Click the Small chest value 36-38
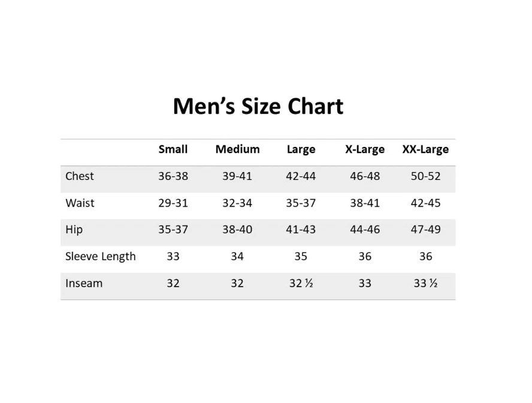532x403 pixels. [x=173, y=176]
